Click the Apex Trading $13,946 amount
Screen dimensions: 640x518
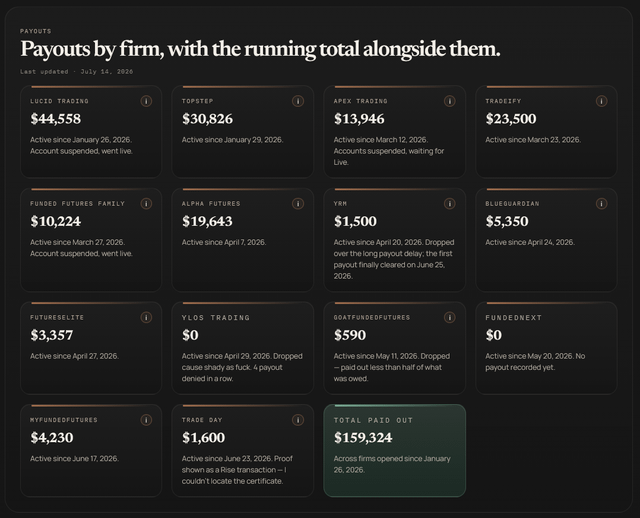359,119
